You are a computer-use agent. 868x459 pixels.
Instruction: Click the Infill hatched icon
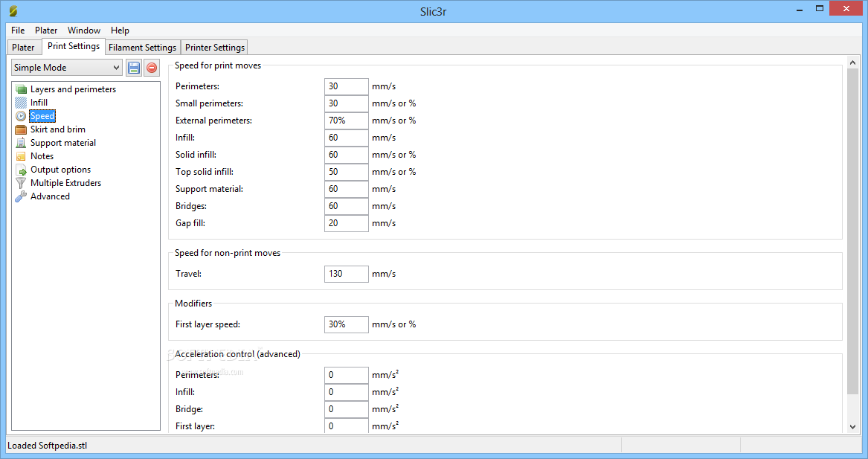coord(21,103)
